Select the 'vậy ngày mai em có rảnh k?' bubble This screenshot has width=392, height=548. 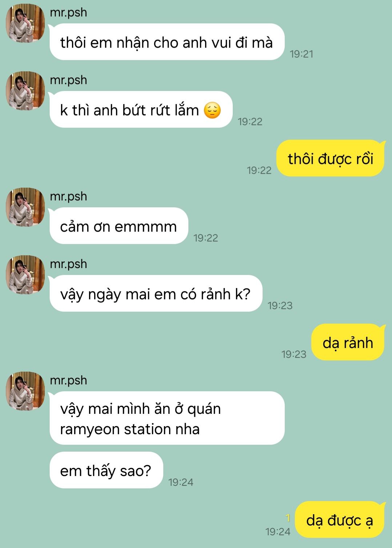coord(156,293)
